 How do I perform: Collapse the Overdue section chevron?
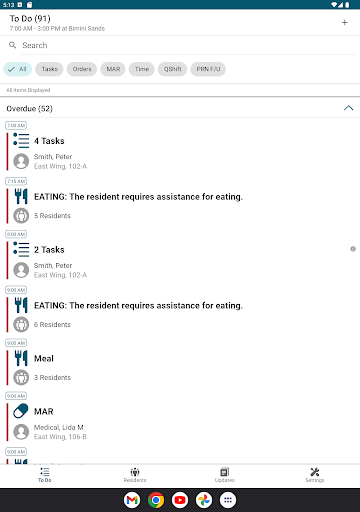point(348,108)
